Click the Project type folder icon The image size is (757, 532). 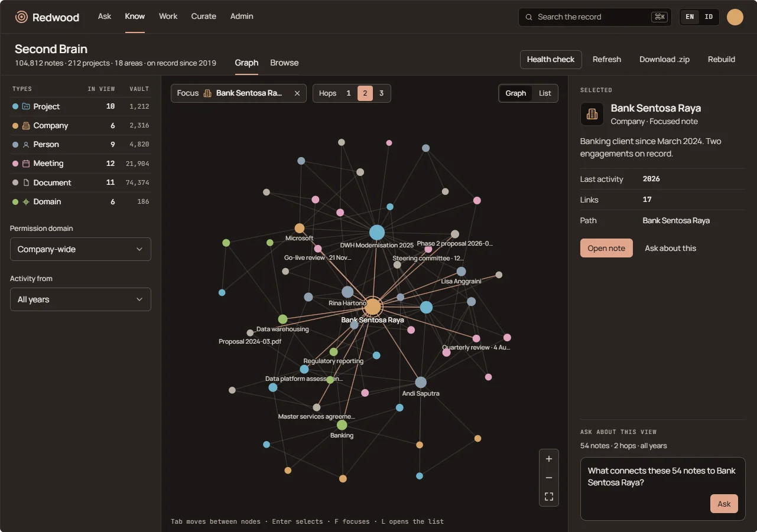tap(26, 106)
